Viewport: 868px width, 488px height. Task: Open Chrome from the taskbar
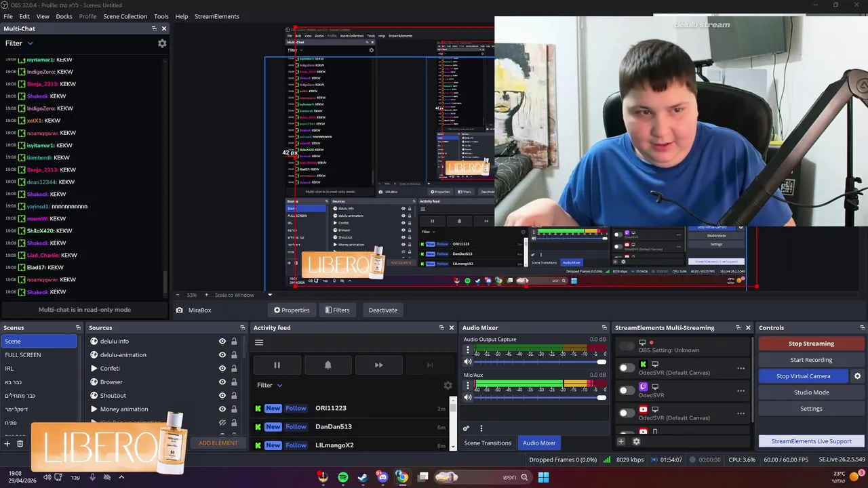click(x=402, y=477)
